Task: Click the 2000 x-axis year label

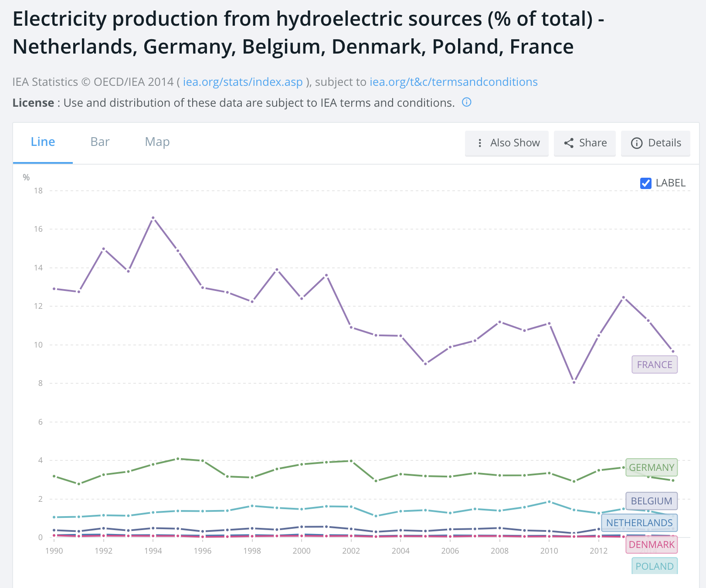Action: 302,551
